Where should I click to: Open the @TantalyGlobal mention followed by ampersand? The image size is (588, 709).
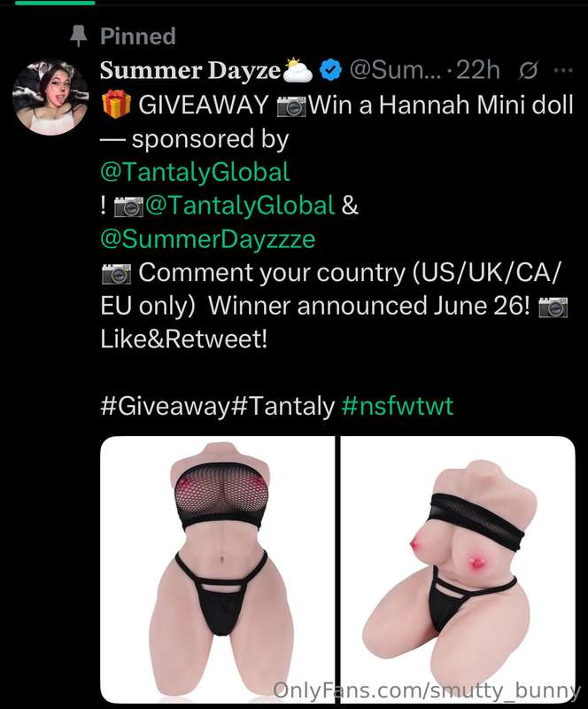click(x=239, y=206)
